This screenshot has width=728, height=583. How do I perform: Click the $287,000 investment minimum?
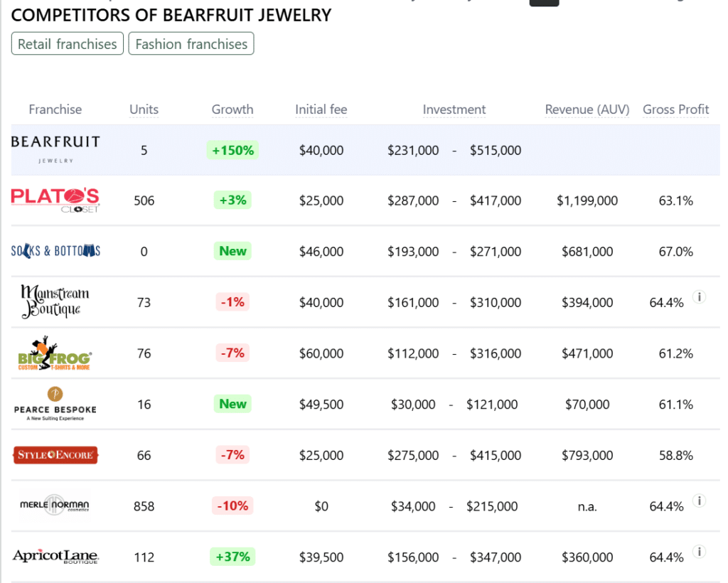point(413,200)
